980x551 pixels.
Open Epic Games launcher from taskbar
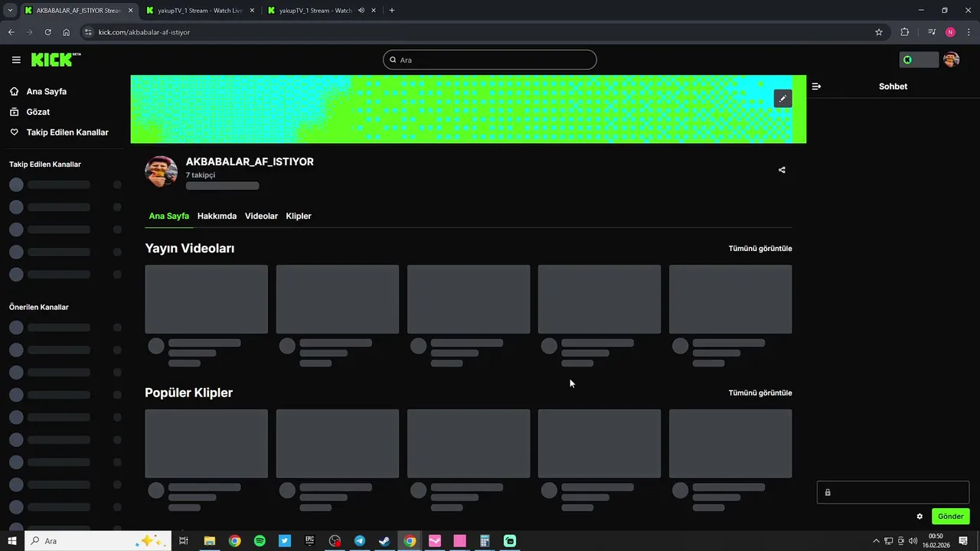point(309,541)
